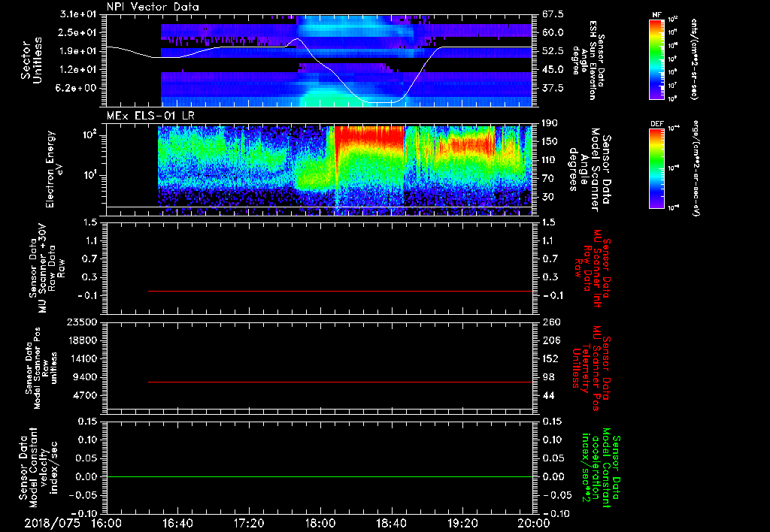Click the 98 telemetry axis value
Image resolution: width=770 pixels, height=532 pixels.
[x=548, y=377]
